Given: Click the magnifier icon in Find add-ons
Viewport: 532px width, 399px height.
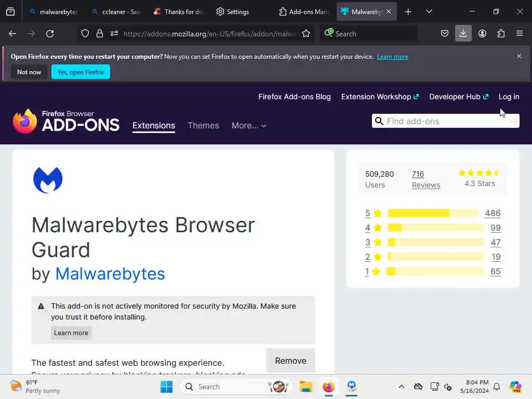Looking at the screenshot, I should click(379, 121).
